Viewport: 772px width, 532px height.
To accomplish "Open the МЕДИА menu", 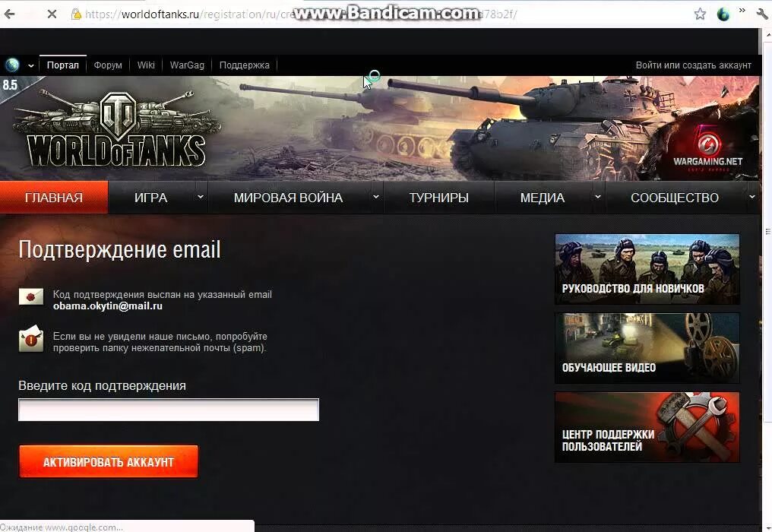I will (542, 198).
